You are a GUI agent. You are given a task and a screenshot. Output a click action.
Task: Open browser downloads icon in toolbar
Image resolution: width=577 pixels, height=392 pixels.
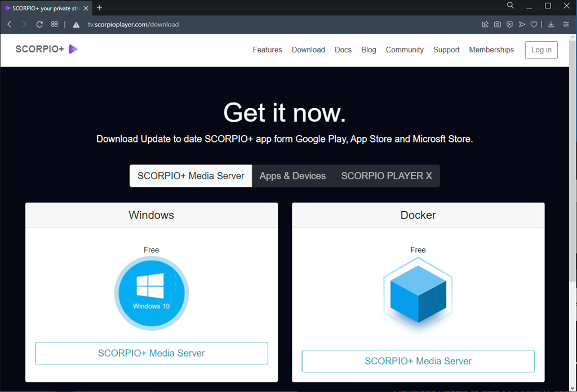(x=551, y=24)
